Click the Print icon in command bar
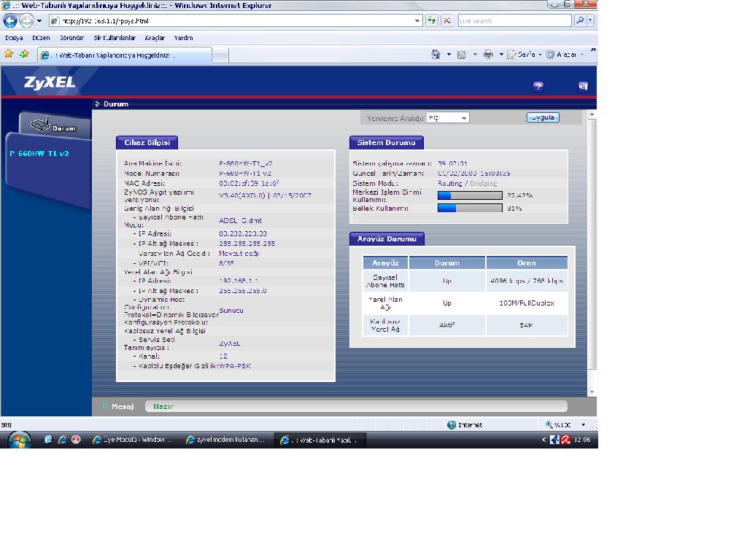Viewport: 747px width, 560px height. click(488, 54)
